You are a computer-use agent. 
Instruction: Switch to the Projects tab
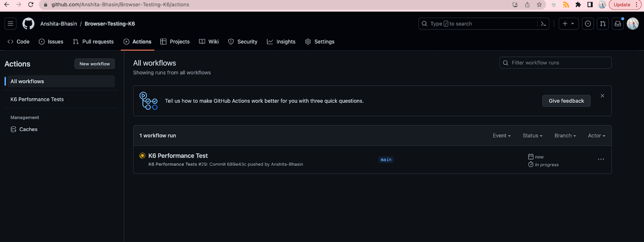click(175, 42)
